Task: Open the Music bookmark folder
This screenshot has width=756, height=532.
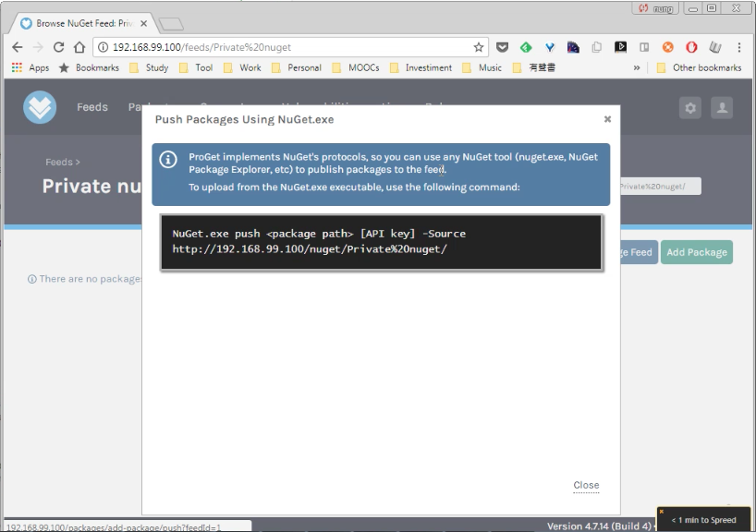Action: pyautogui.click(x=482, y=68)
